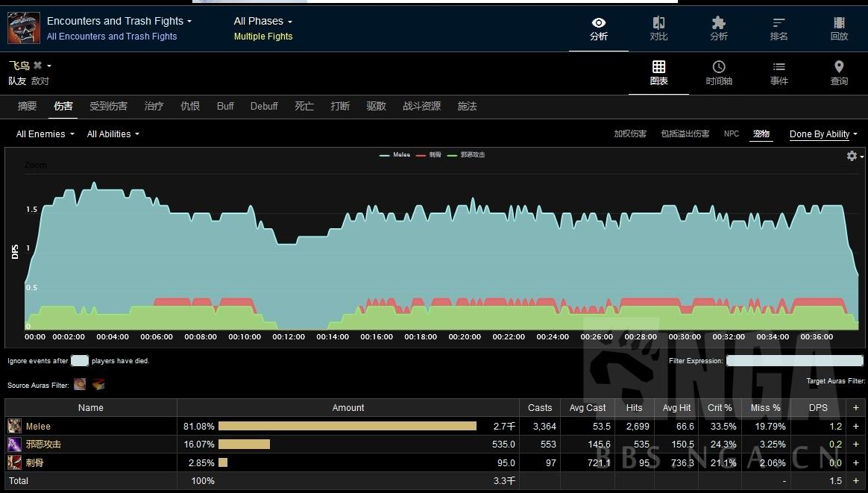Open the 飞鸟 player dropdown arrow
Viewport: 868px width, 493px height.
(49, 66)
